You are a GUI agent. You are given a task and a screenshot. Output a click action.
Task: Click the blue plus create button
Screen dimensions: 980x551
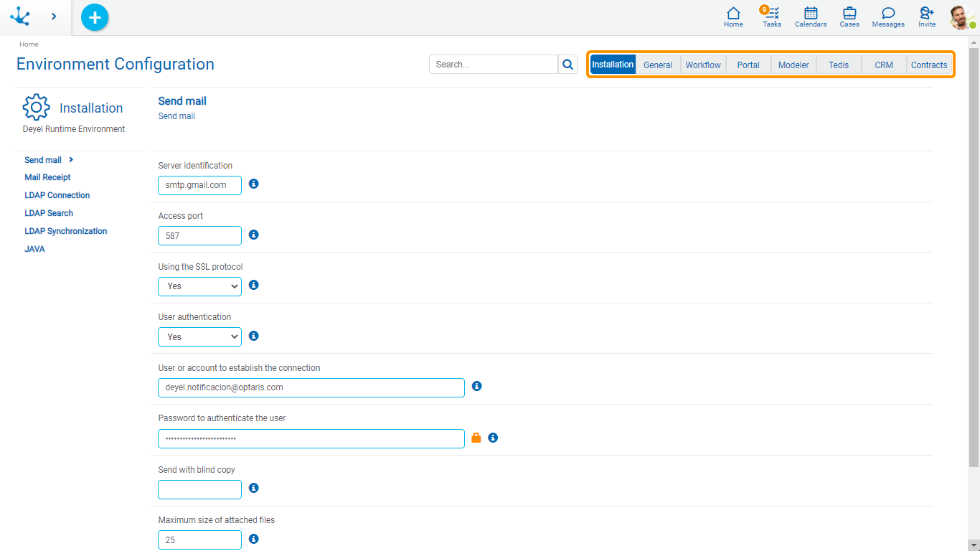[95, 17]
